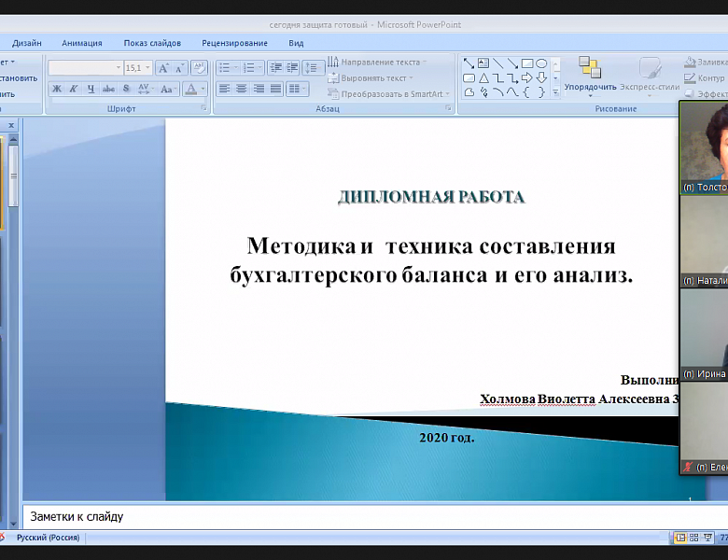Open font size dropdown 15,1

coord(147,68)
